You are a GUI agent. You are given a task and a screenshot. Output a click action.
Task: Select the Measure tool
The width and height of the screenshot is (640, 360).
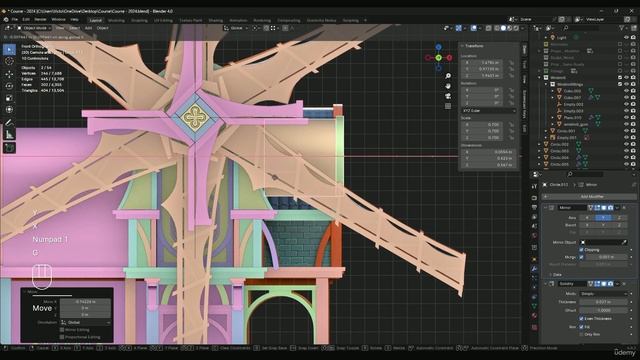9,134
